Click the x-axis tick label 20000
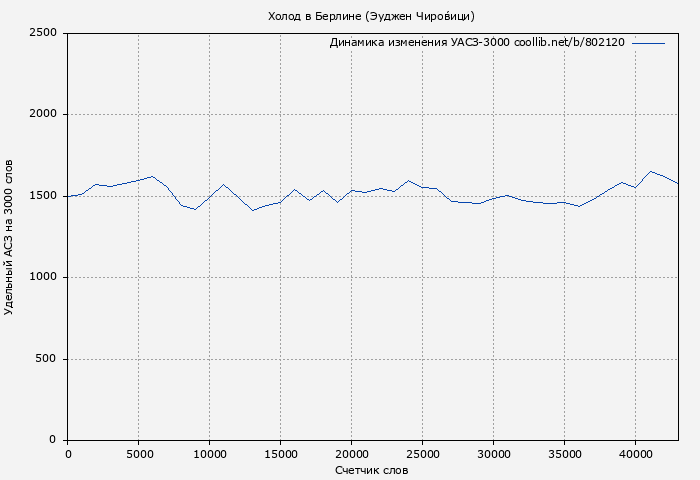The image size is (700, 480). click(351, 454)
